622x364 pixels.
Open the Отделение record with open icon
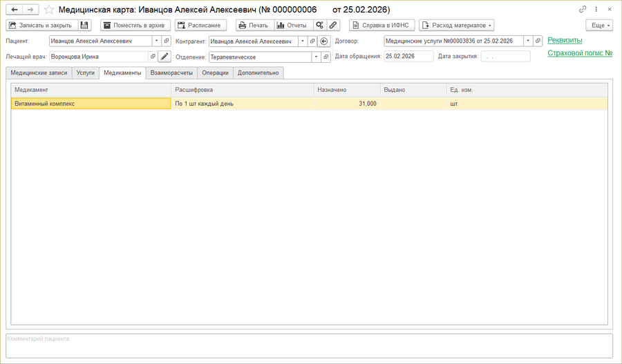pyautogui.click(x=326, y=57)
